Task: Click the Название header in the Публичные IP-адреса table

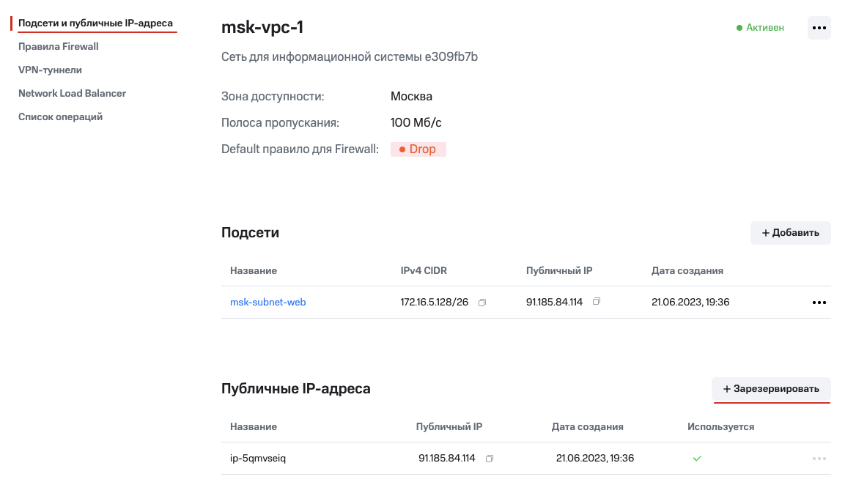Action: (x=253, y=427)
